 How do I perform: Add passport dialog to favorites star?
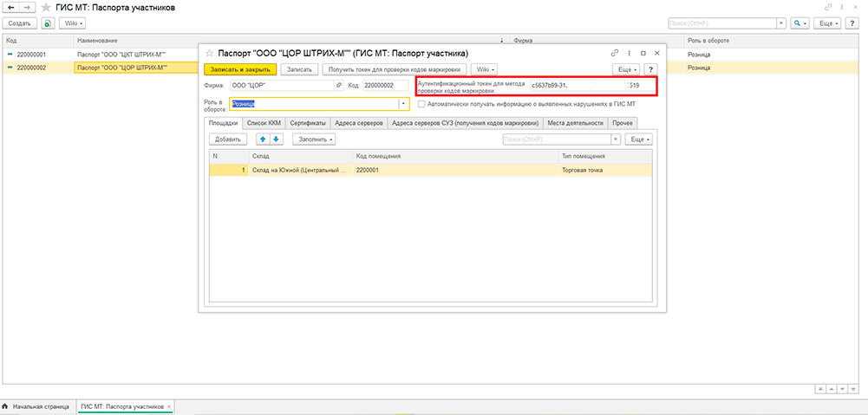(x=209, y=53)
